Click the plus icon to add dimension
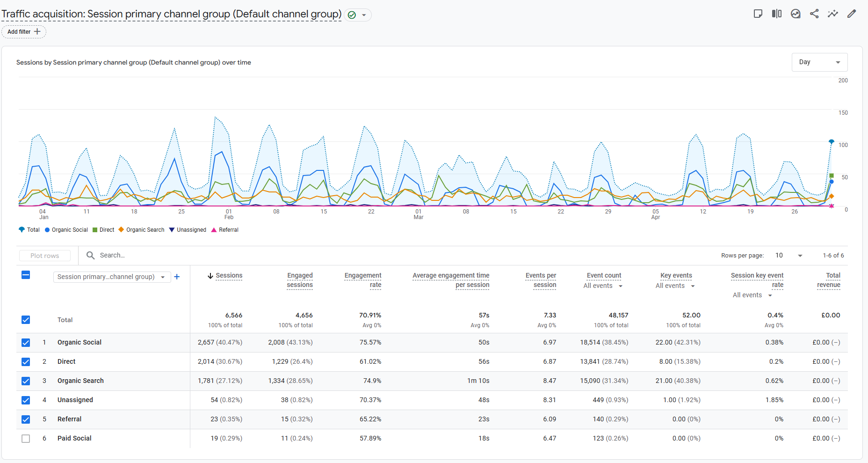 (x=177, y=277)
